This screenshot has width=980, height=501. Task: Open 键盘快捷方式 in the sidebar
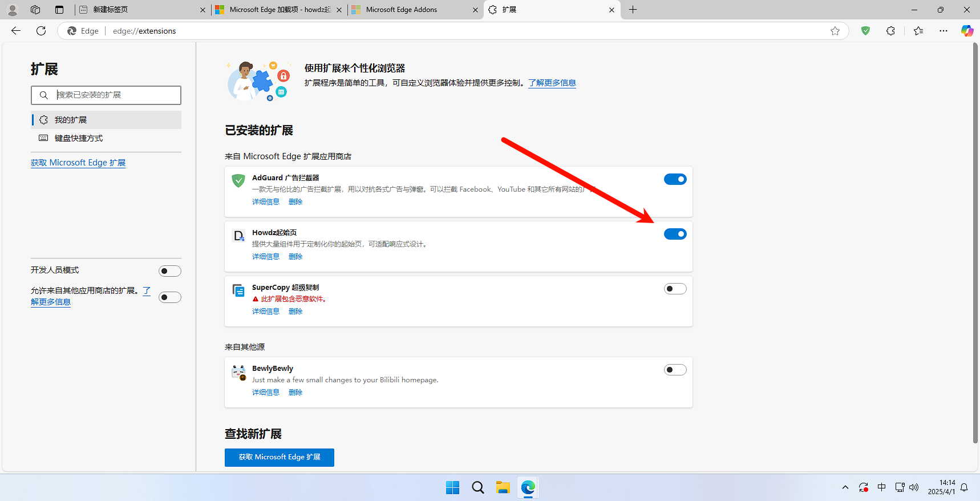[x=106, y=138]
